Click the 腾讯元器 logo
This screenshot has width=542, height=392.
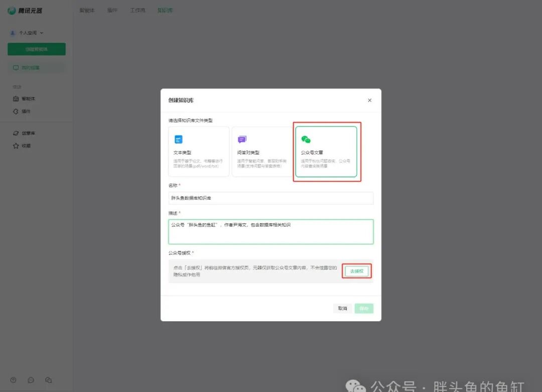coord(25,11)
